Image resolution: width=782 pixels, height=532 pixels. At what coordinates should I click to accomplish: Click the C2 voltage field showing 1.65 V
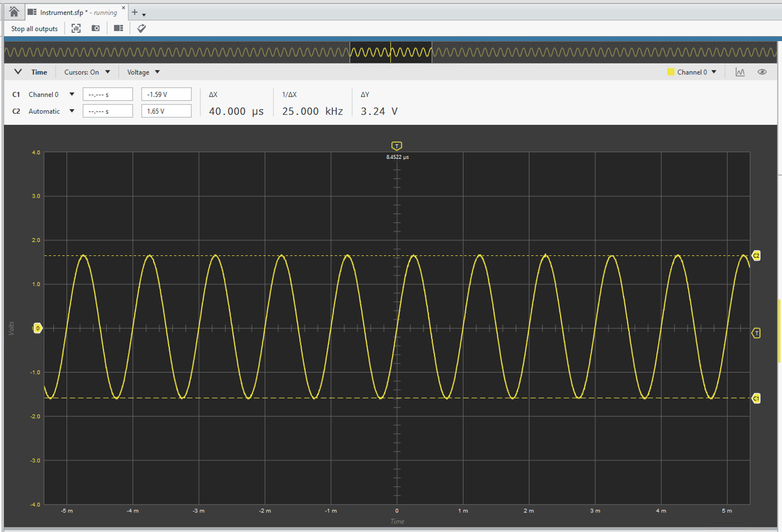[x=166, y=111]
